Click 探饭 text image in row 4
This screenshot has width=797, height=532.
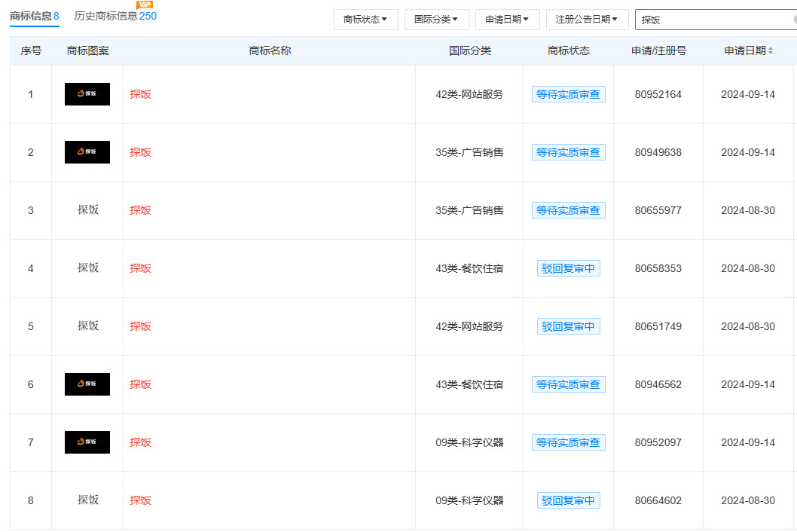[x=88, y=268]
